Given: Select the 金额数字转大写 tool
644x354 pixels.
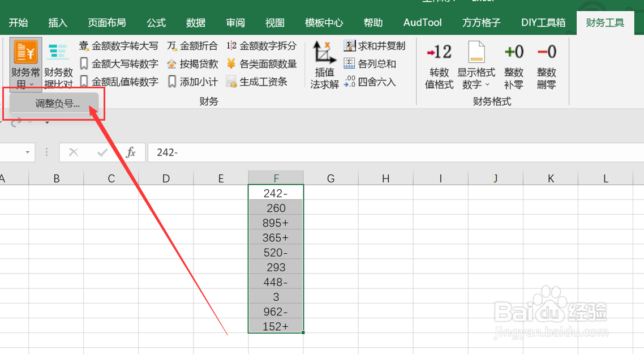Looking at the screenshot, I should click(124, 45).
